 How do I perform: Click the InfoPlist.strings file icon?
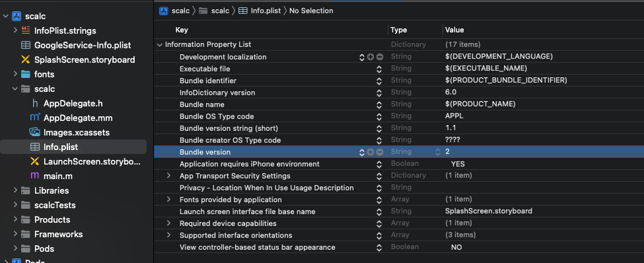pos(26,30)
